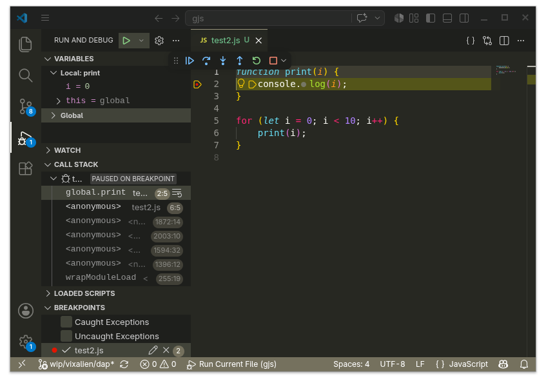Image resolution: width=546 pixels, height=392 pixels.
Task: Click the wip/vixalien/dap* branch indicator
Action: (76, 364)
